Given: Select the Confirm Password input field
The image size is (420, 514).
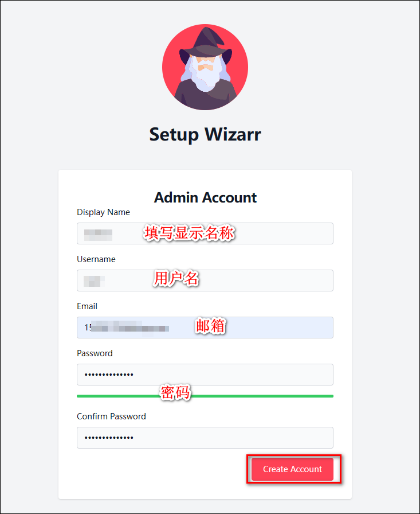Looking at the screenshot, I should (x=205, y=438).
